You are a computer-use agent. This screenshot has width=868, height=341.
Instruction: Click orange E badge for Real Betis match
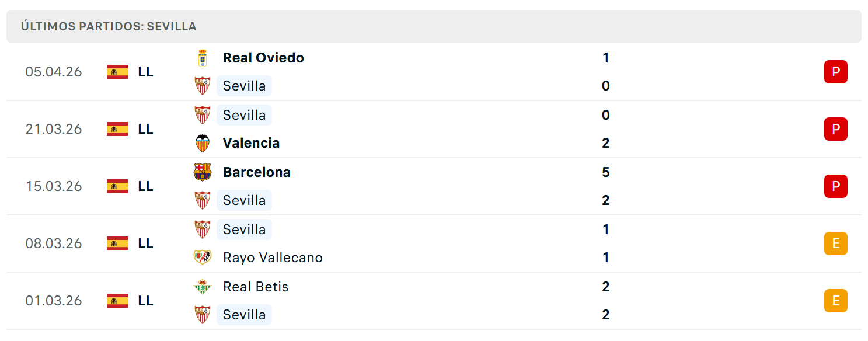coord(835,301)
